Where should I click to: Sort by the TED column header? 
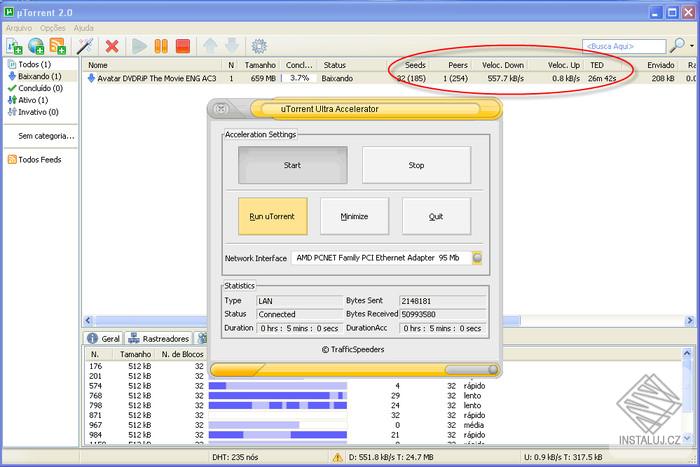[x=596, y=65]
